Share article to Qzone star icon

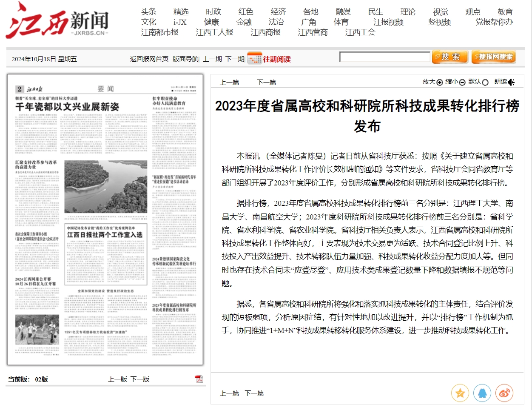coord(460,393)
